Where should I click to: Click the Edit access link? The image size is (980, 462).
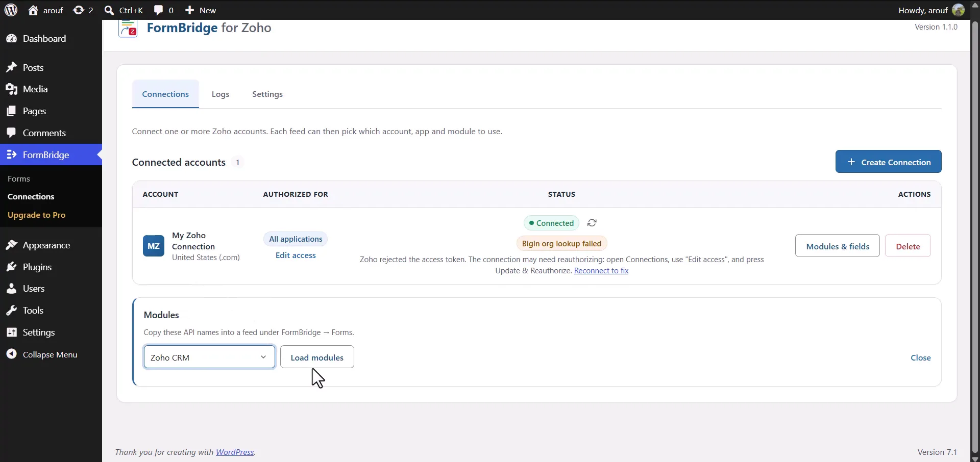[x=296, y=255]
